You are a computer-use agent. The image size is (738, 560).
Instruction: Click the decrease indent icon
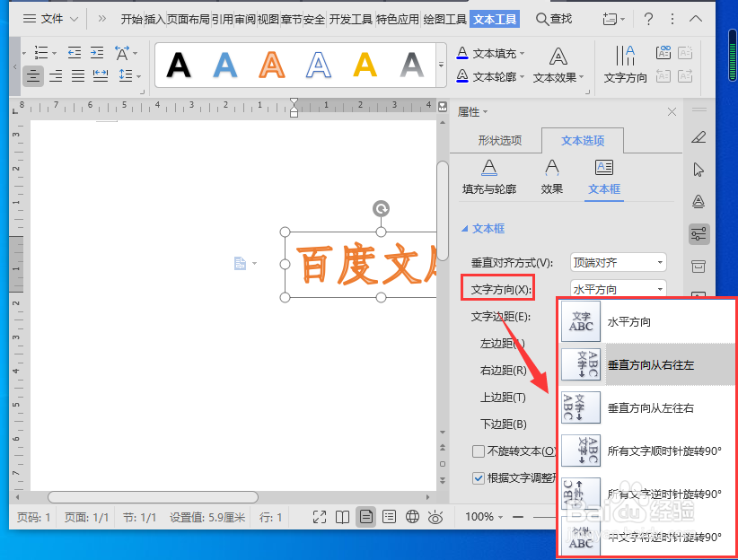tap(74, 53)
